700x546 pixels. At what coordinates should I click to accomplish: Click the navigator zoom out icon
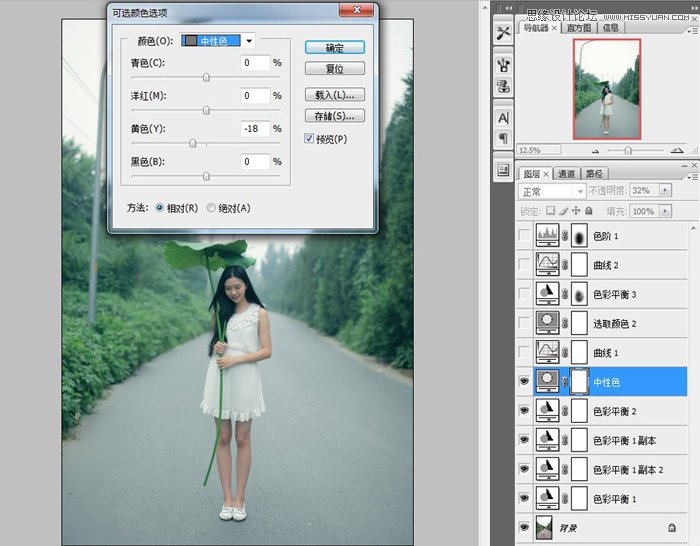596,151
